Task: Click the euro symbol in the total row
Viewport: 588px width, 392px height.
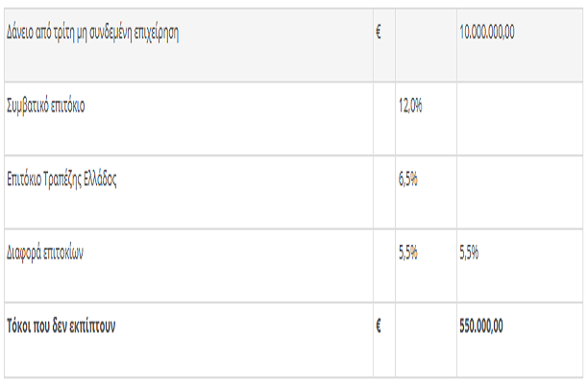Action: (379, 326)
